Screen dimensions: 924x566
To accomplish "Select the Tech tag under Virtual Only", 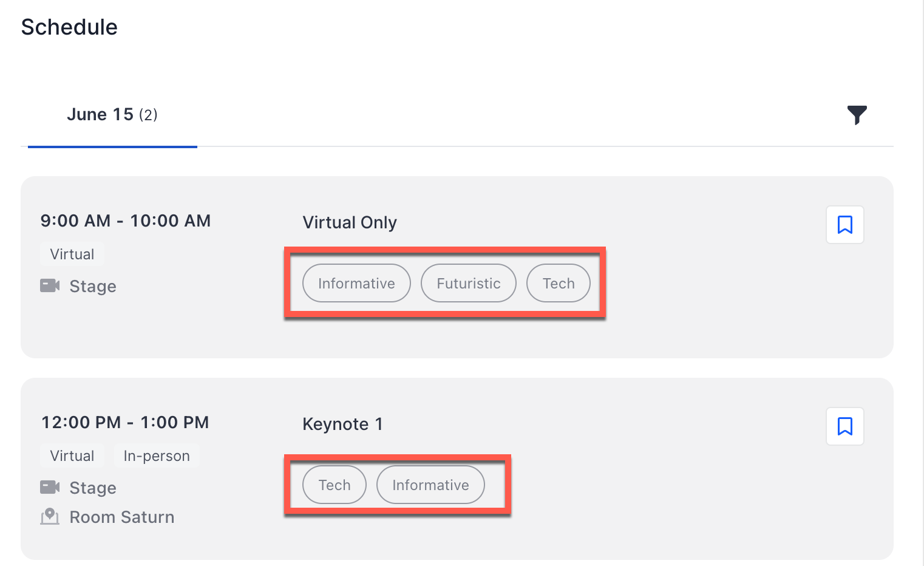I will (x=559, y=283).
